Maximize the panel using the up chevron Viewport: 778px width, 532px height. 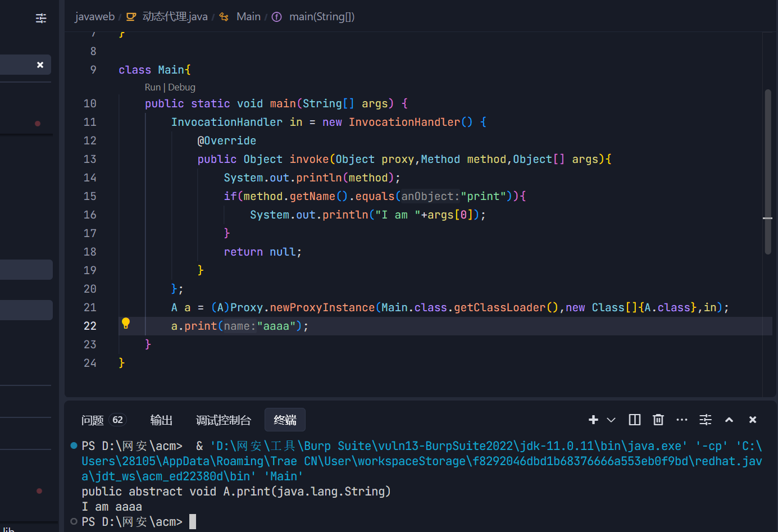pos(729,420)
